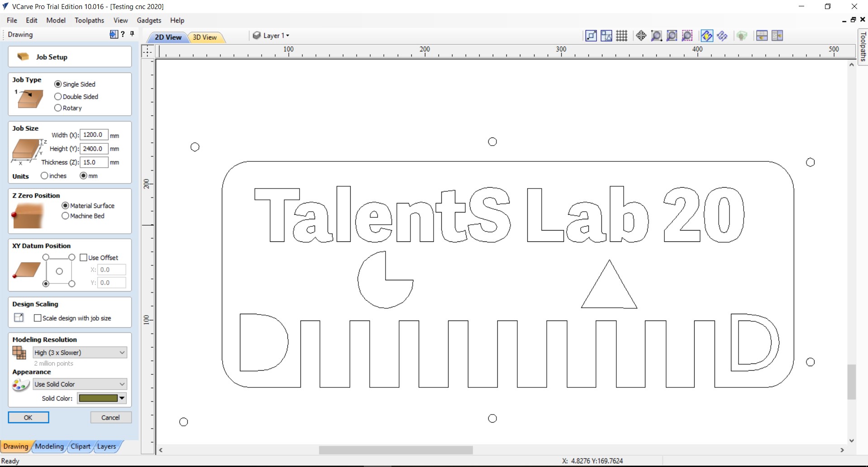This screenshot has height=467, width=868.
Task: Open the Layers tab
Action: pos(106,446)
